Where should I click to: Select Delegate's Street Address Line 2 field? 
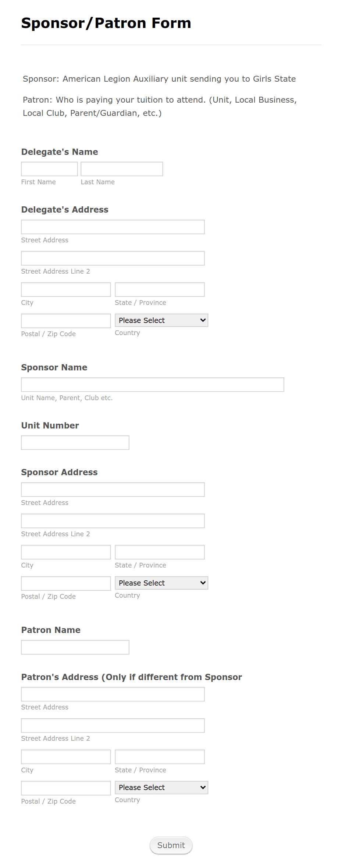pos(113,258)
